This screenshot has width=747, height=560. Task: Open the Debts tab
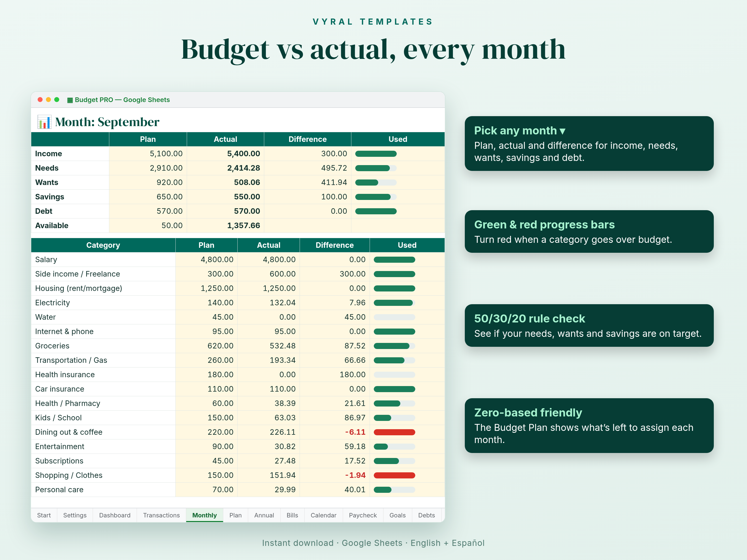tap(427, 515)
